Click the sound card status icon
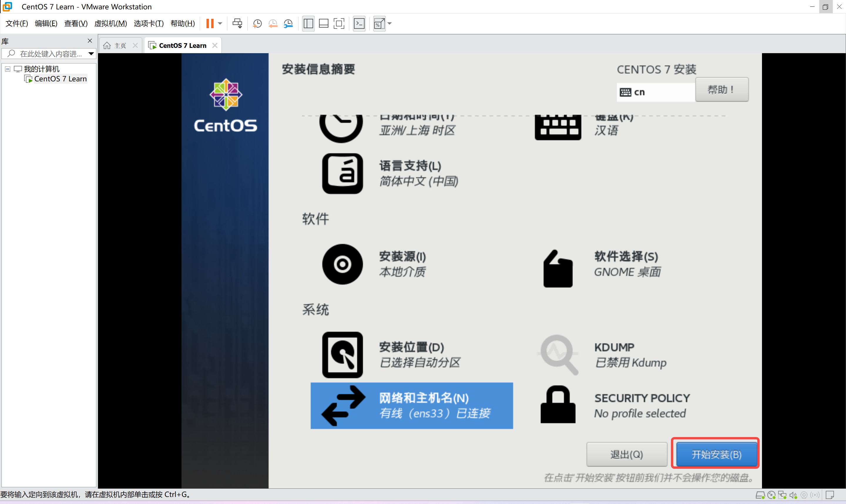The width and height of the screenshot is (846, 504). point(793,495)
